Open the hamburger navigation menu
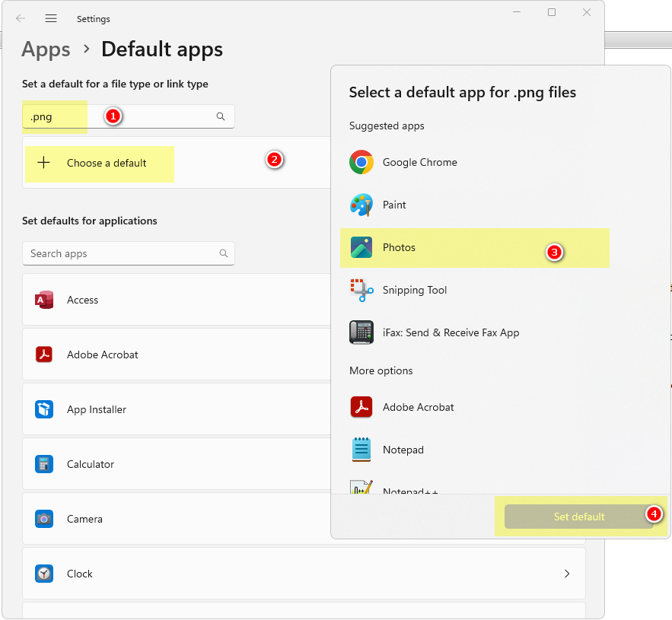 pyautogui.click(x=51, y=18)
